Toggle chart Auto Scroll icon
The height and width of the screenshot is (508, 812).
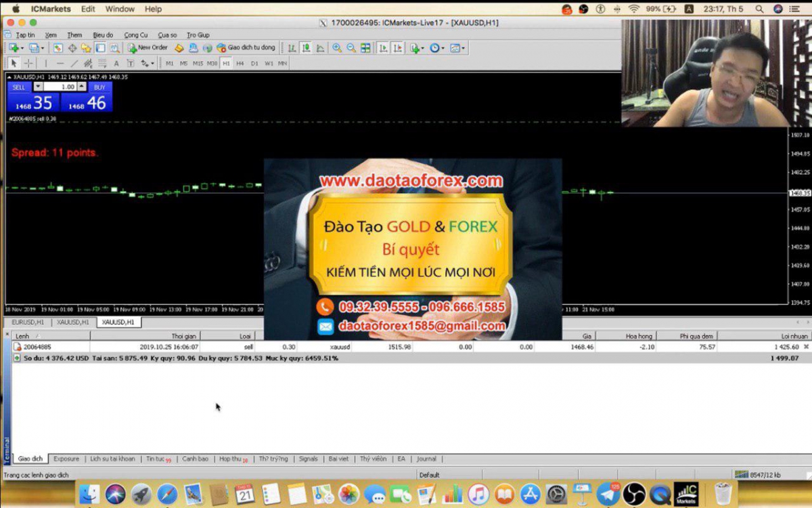(x=383, y=48)
